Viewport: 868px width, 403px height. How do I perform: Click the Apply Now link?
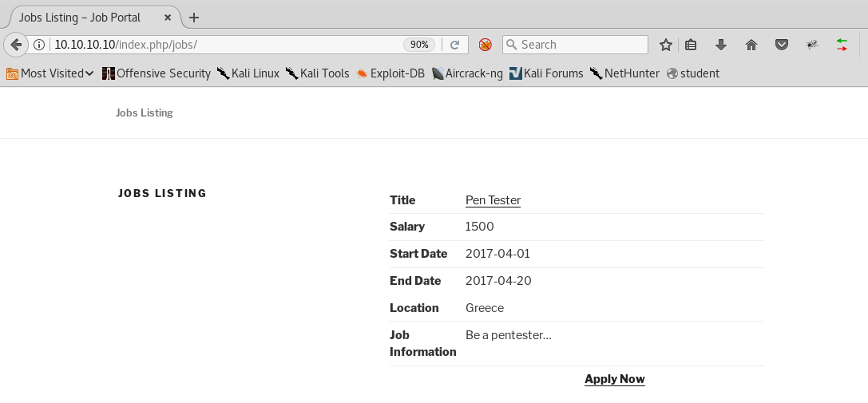pos(614,379)
